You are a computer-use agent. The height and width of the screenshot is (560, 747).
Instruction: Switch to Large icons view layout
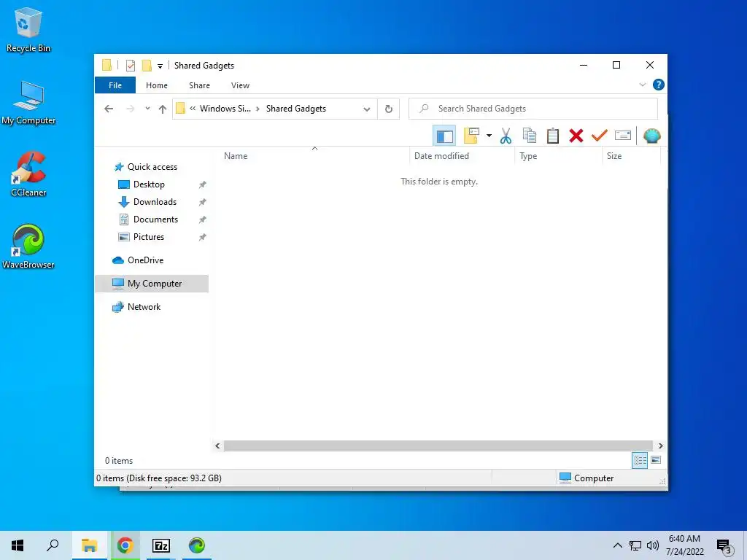tap(656, 460)
